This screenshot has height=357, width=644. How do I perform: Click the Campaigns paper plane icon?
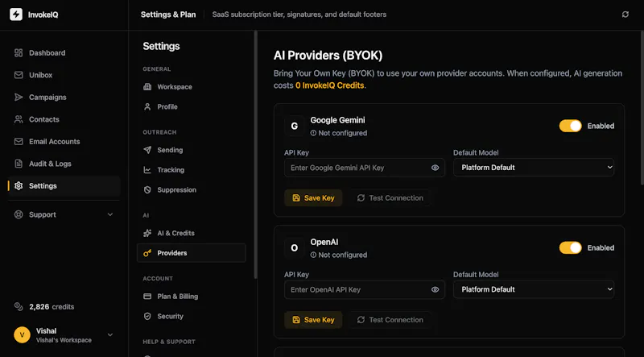(x=19, y=97)
